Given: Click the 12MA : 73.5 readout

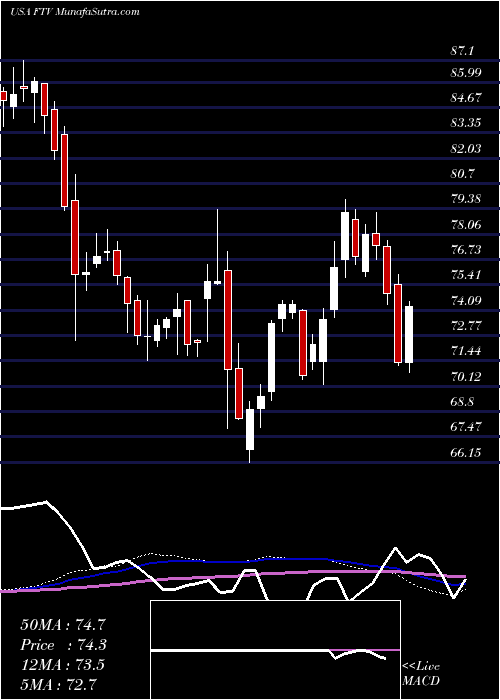Looking at the screenshot, I should click(62, 665).
